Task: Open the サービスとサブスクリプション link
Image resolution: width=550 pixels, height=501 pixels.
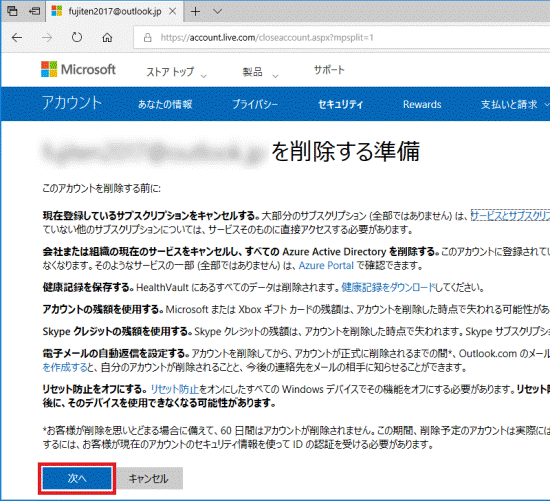Action: coord(510,215)
